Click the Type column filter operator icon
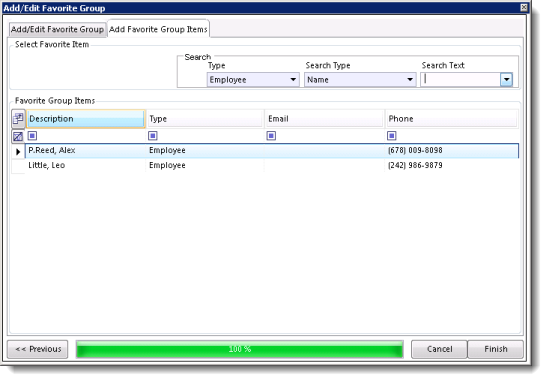 [x=153, y=136]
